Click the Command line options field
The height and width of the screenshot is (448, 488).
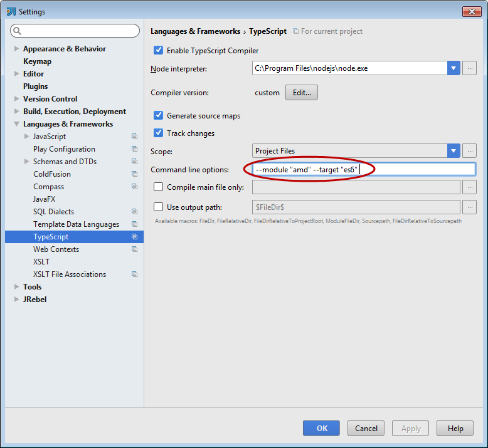tap(364, 169)
